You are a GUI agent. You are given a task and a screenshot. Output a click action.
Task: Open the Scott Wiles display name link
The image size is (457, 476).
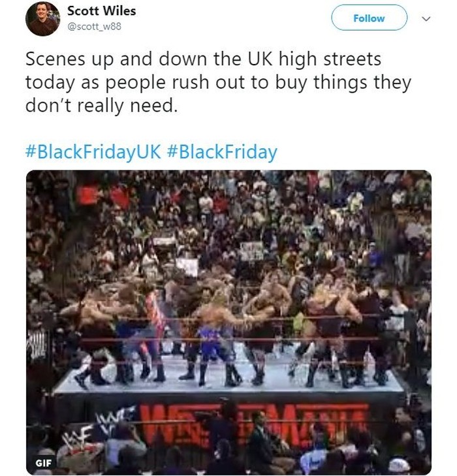[101, 12]
